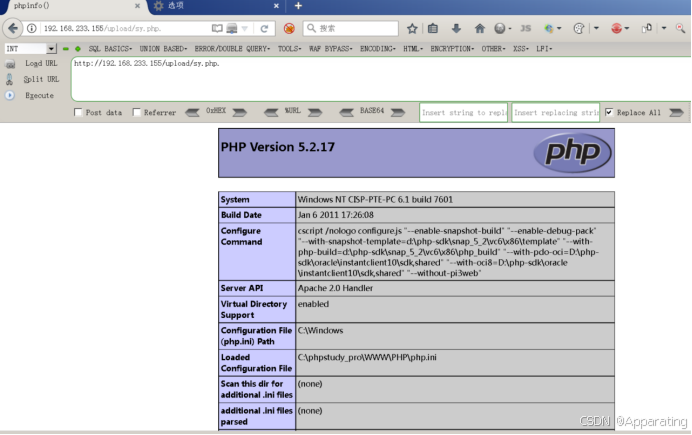This screenshot has width=692, height=435.
Task: Click the php logo link
Action: tap(572, 153)
